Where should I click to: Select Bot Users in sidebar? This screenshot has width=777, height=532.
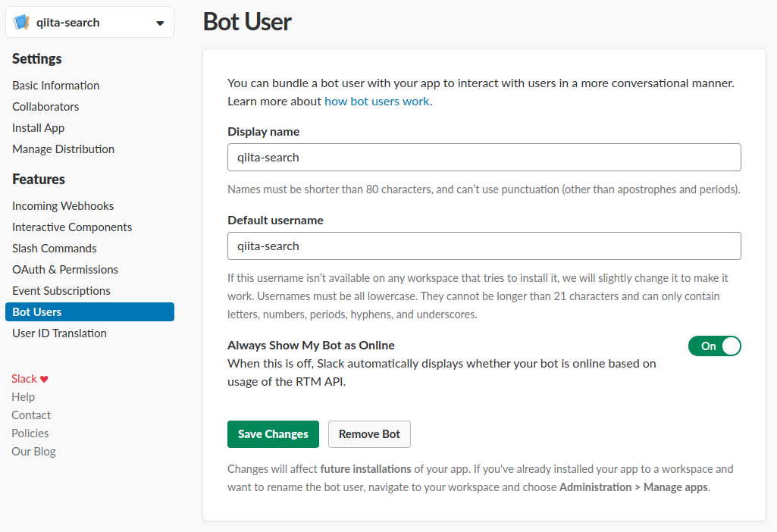[89, 312]
